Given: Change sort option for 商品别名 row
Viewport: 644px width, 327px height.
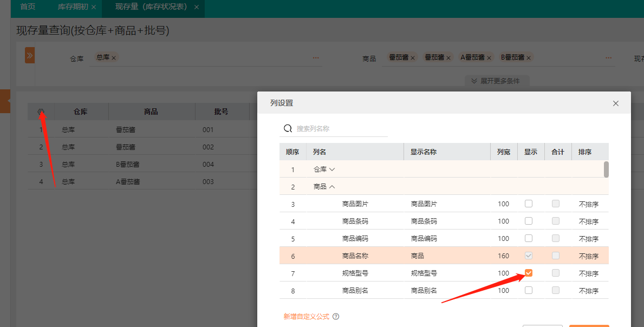Looking at the screenshot, I should point(589,291).
